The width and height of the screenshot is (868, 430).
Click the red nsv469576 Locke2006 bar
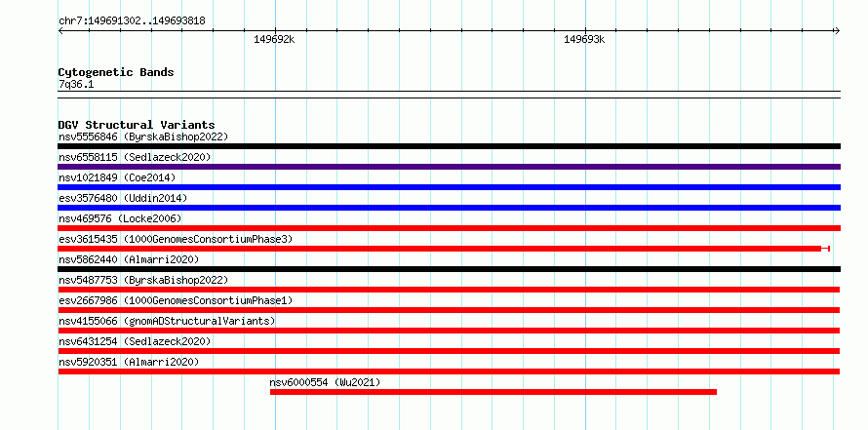449,228
